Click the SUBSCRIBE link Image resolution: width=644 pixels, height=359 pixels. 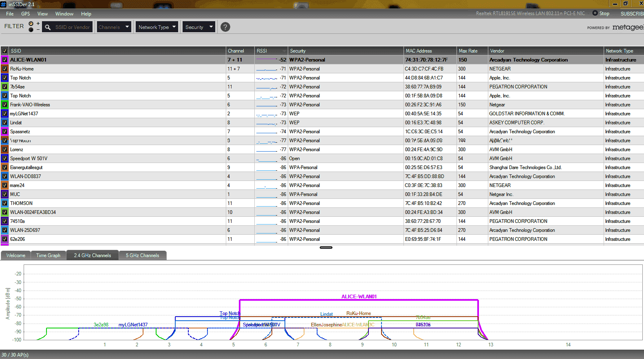tap(632, 14)
